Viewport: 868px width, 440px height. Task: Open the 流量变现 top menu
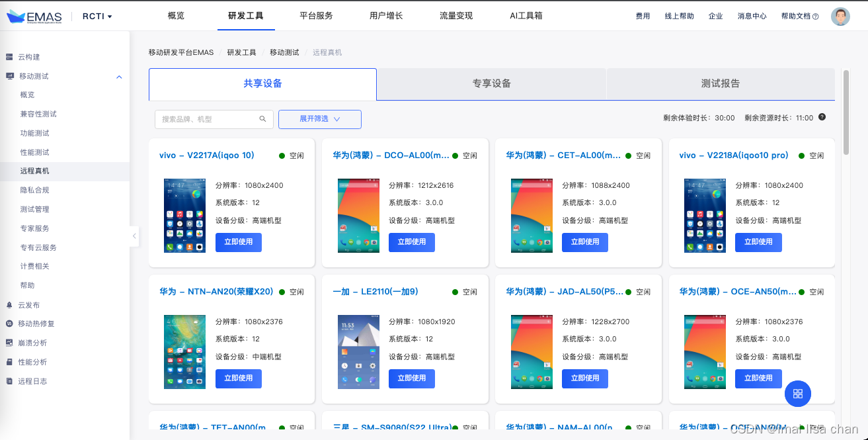(456, 15)
